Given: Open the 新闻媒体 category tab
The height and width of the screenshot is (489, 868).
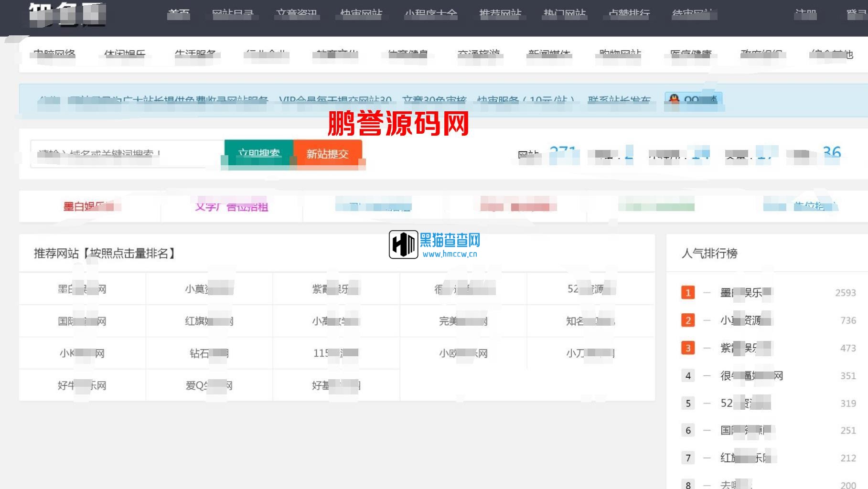Looking at the screenshot, I should click(549, 54).
